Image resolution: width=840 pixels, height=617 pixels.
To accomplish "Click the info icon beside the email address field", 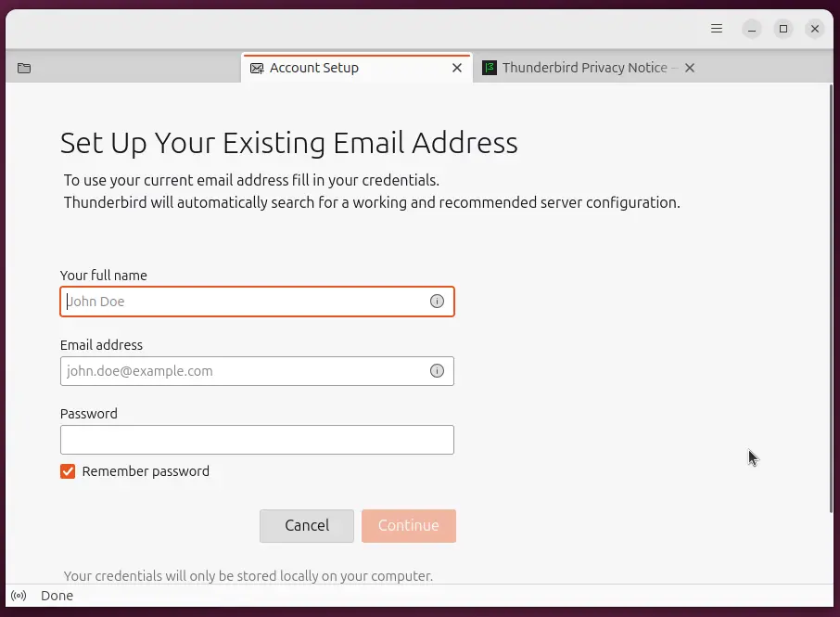I will click(437, 370).
